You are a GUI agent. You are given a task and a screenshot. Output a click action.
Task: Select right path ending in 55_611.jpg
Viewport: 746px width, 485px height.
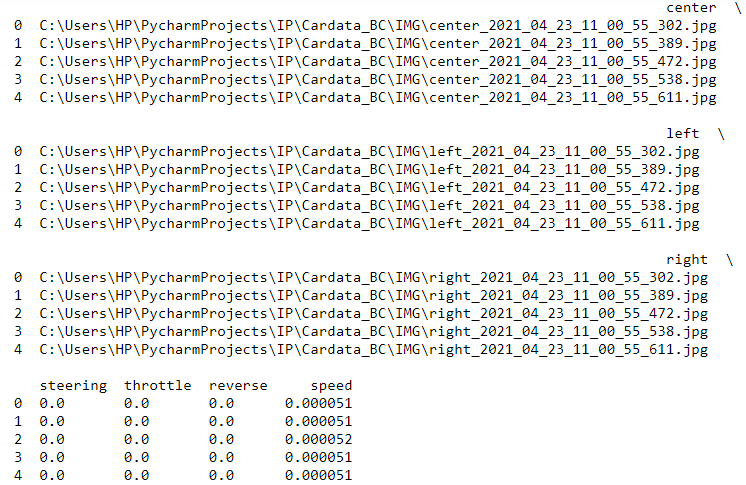pos(373,350)
